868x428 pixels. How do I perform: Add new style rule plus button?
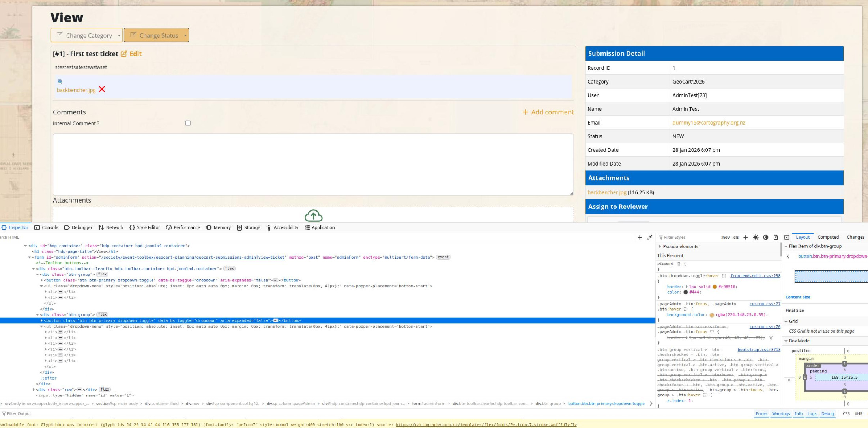745,237
